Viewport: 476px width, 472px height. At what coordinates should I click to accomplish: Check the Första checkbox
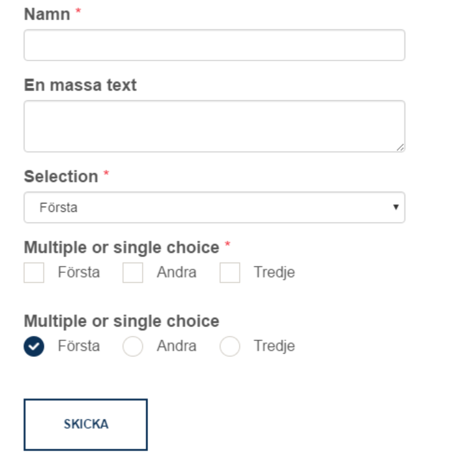point(34,273)
